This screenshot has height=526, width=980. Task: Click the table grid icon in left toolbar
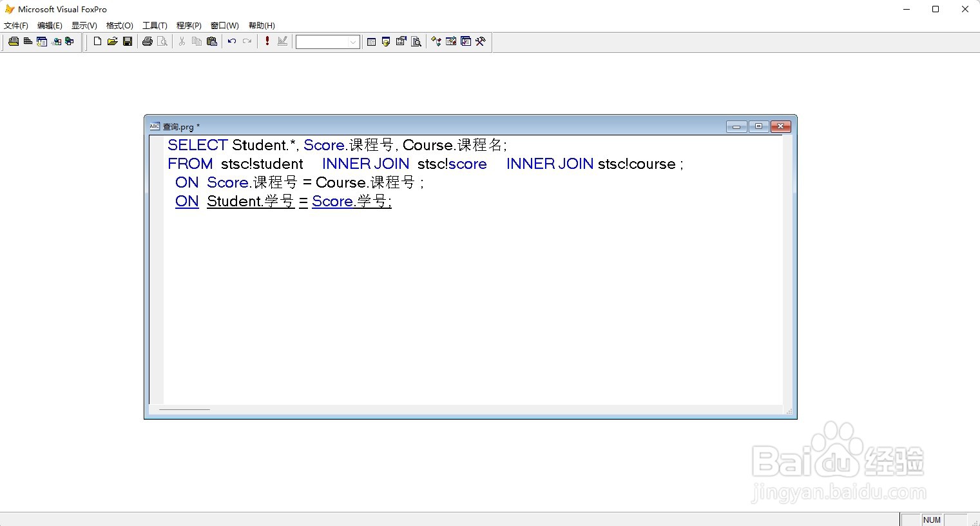(x=28, y=41)
